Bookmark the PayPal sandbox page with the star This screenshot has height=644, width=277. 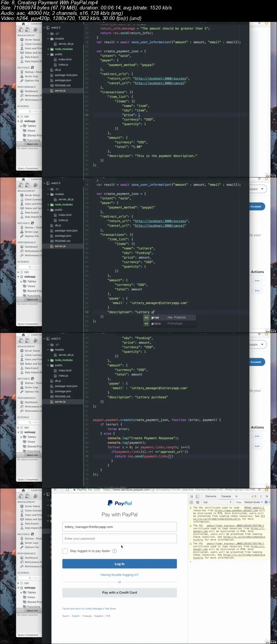click(259, 490)
